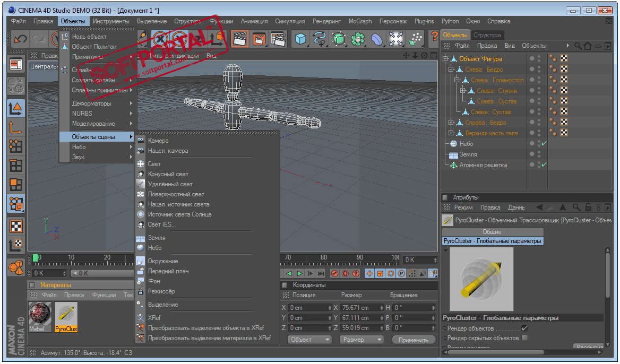The width and height of the screenshot is (620, 364).
Task: Click the Undo arrow in the top toolbar
Action: pyautogui.click(x=20, y=39)
